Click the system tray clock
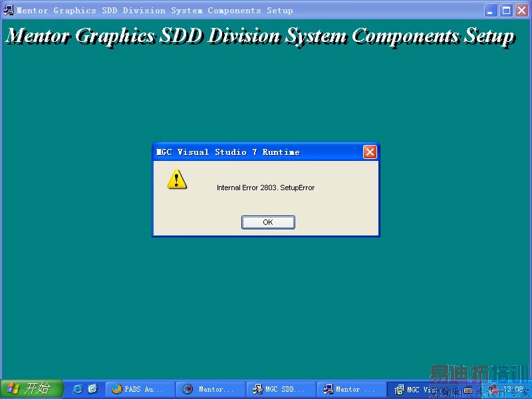Screen dimensions: 532x399 click(x=513, y=390)
